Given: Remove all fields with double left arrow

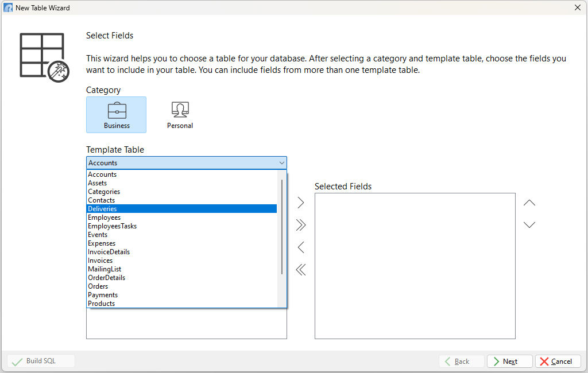Looking at the screenshot, I should 301,270.
